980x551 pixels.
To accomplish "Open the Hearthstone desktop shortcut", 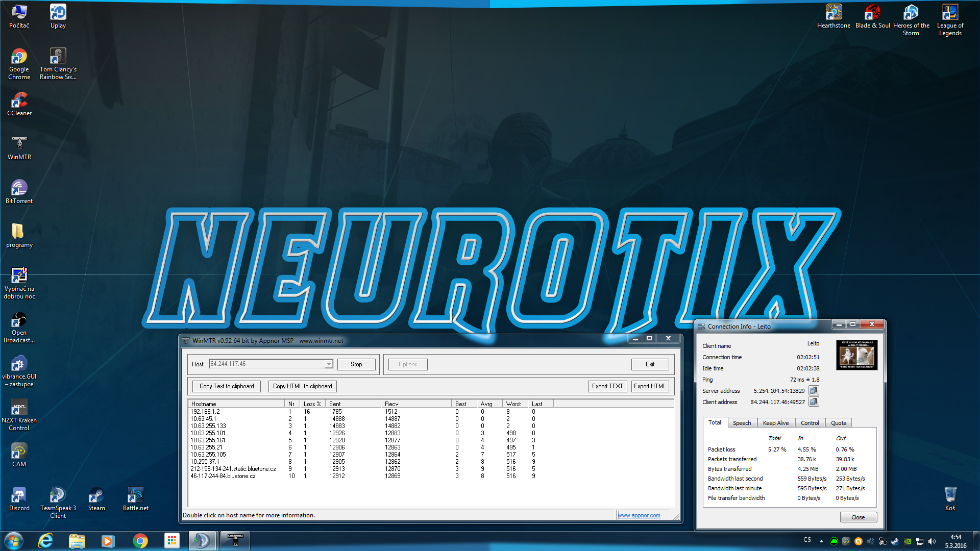I will pos(834,12).
